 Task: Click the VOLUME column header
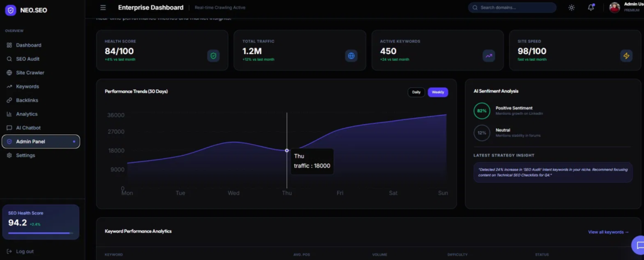pyautogui.click(x=379, y=255)
